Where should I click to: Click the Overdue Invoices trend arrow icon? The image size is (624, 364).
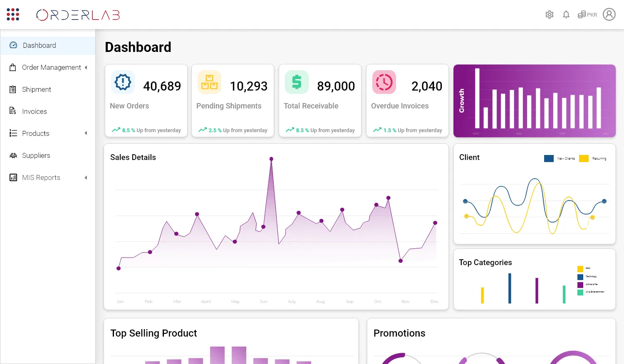click(x=377, y=130)
